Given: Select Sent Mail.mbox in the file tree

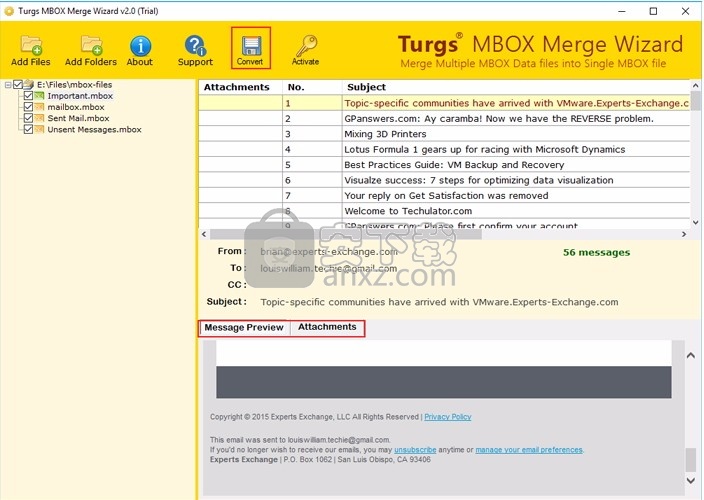Looking at the screenshot, I should 79,118.
